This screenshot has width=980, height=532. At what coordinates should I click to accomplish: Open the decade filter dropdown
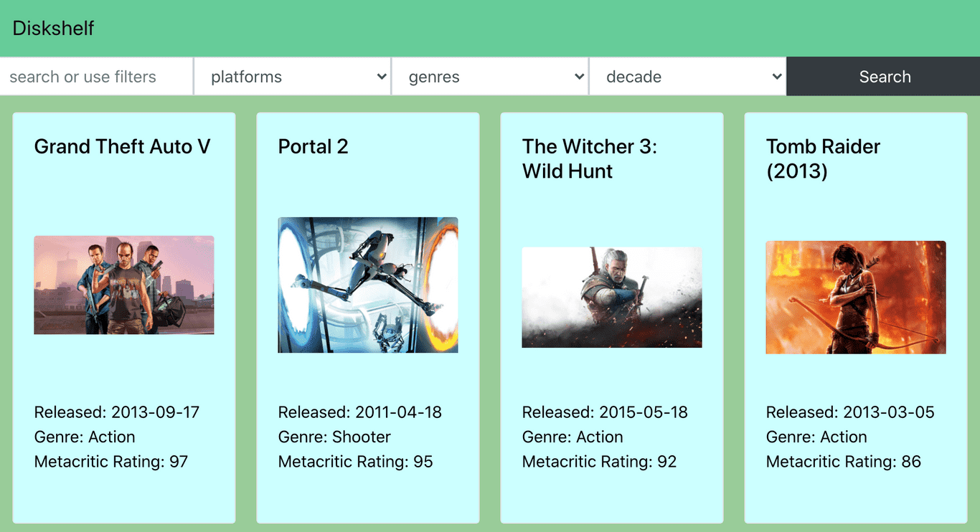(688, 77)
